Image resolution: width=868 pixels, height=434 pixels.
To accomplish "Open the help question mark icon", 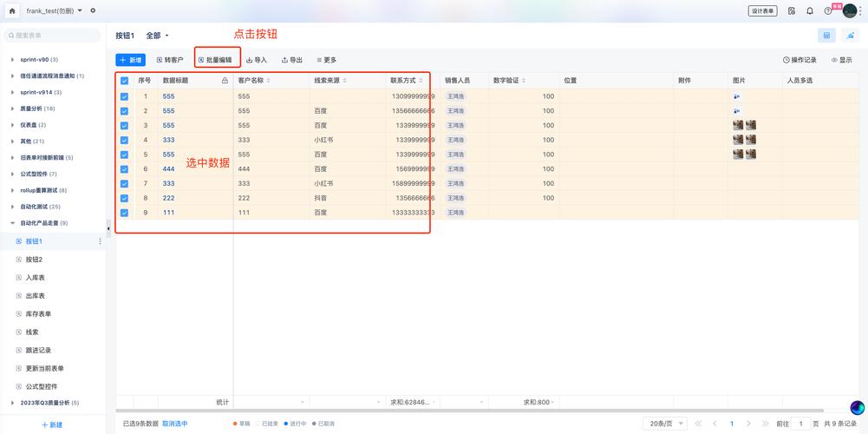I will click(828, 11).
